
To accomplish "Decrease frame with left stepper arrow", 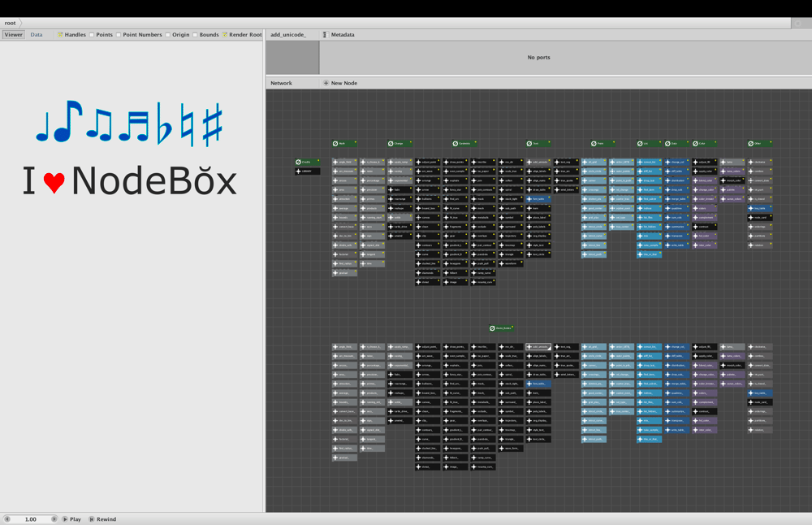I will pyautogui.click(x=7, y=518).
